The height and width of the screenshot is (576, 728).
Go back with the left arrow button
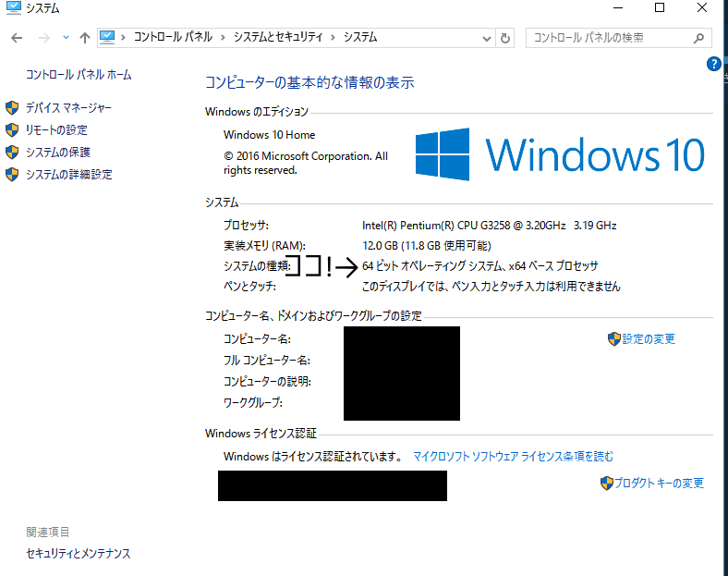[17, 38]
